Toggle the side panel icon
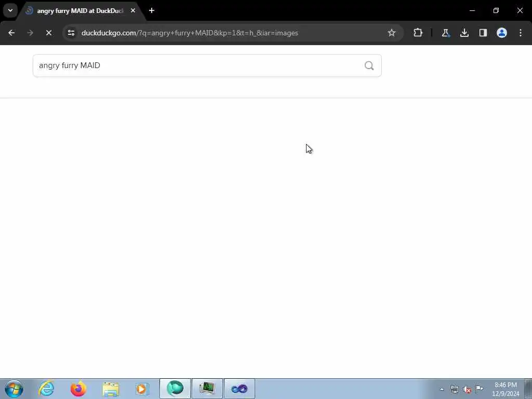Screen dimensions: 532x399 [483, 33]
